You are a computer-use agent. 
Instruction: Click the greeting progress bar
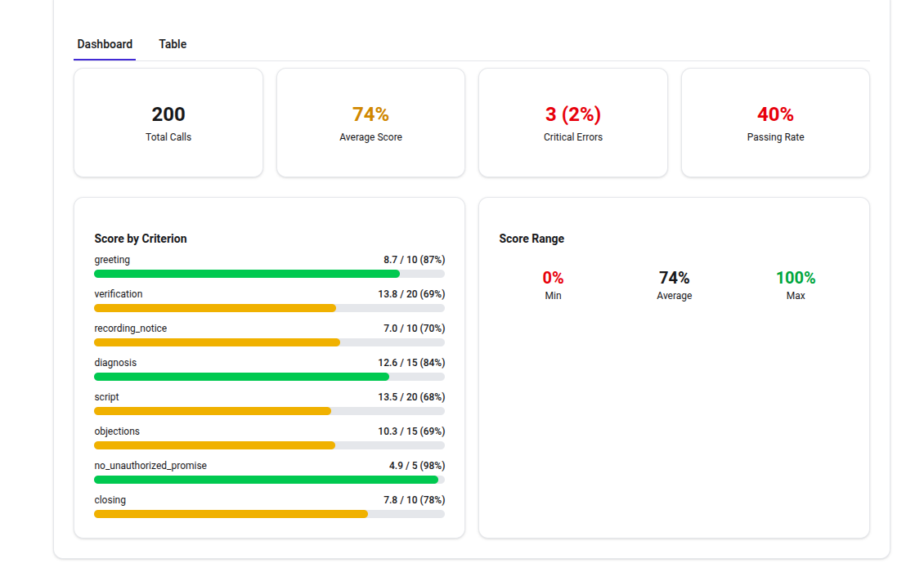269,274
